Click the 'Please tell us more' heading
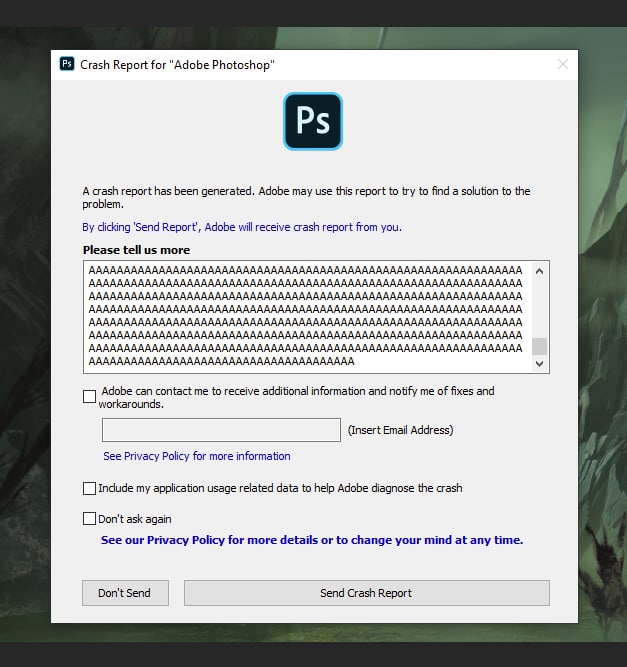Viewport: 627px width, 667px height. click(x=136, y=250)
